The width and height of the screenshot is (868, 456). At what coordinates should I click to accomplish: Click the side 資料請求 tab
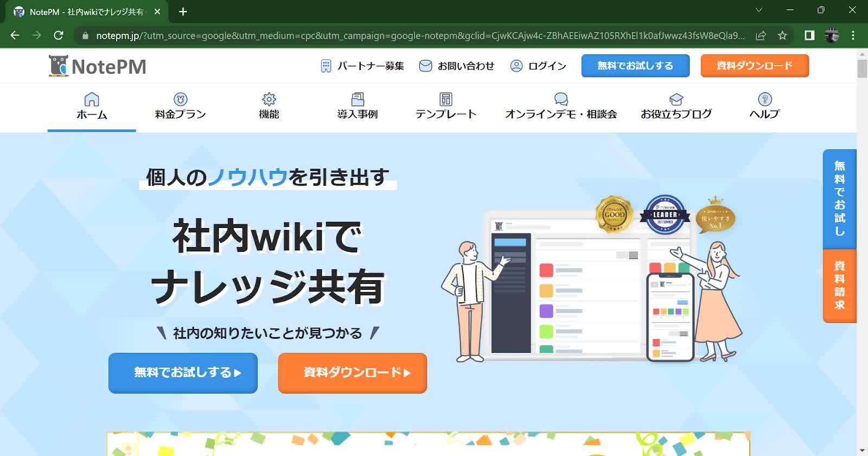pyautogui.click(x=840, y=286)
